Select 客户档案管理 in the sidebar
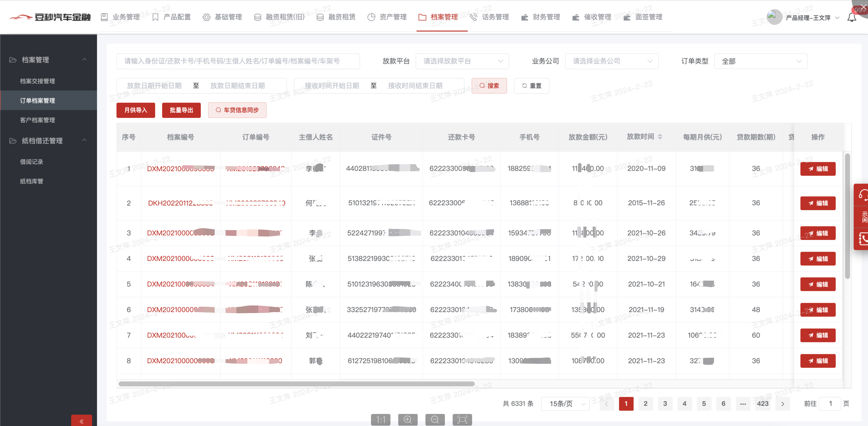868x426 pixels. (x=37, y=120)
